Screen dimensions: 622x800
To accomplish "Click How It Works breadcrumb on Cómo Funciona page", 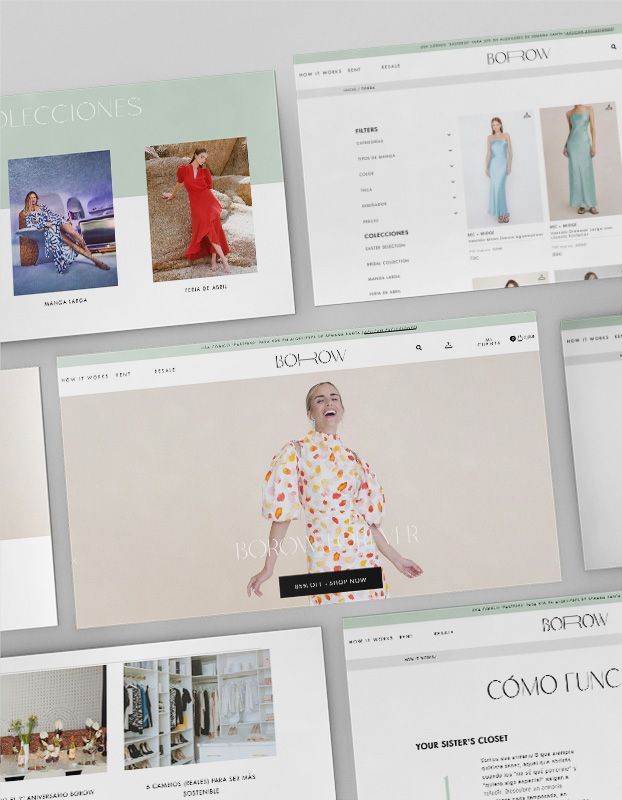I will point(420,659).
